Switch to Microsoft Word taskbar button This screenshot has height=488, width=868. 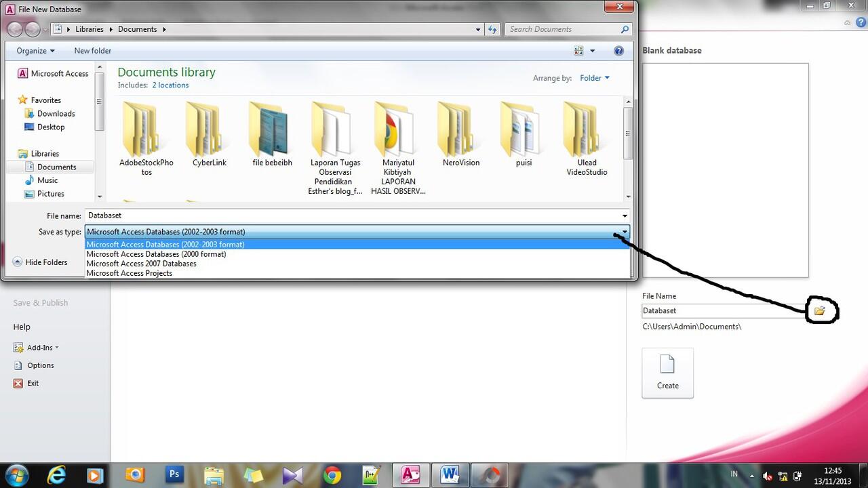click(451, 475)
